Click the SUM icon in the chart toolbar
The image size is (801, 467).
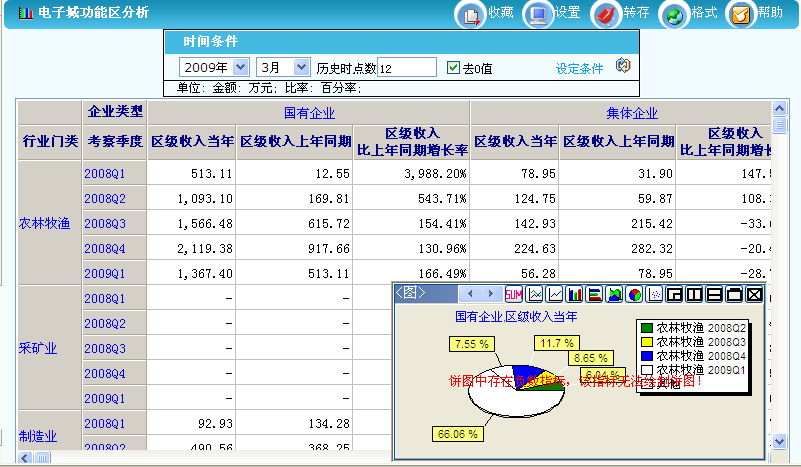(514, 294)
